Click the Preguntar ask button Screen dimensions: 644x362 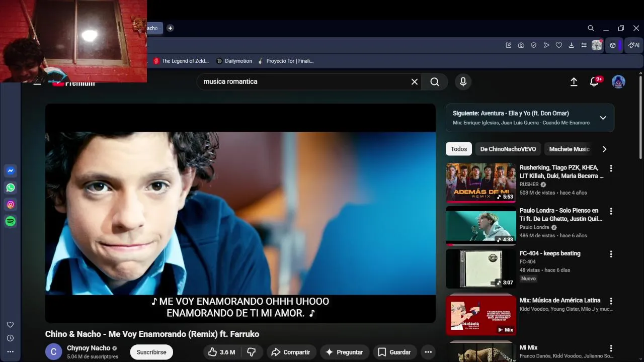click(x=344, y=352)
